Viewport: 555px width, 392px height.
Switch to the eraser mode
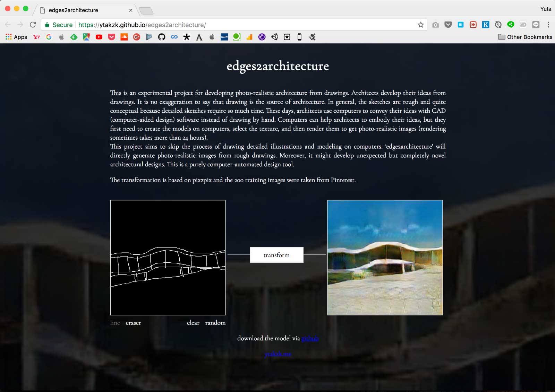point(133,323)
